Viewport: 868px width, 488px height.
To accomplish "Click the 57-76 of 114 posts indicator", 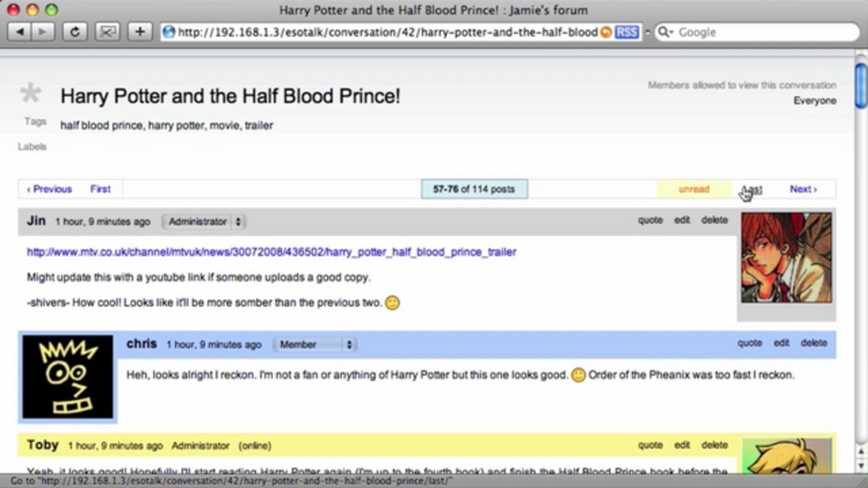I will (x=474, y=189).
